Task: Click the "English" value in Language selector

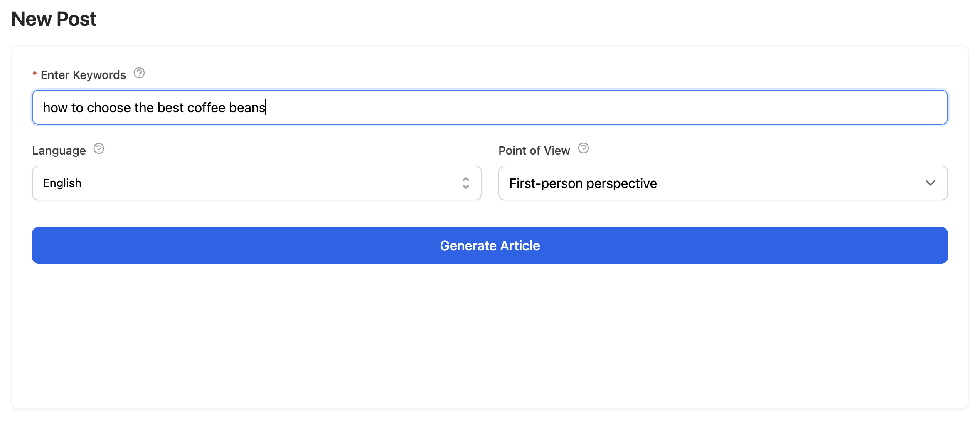Action: pos(62,183)
